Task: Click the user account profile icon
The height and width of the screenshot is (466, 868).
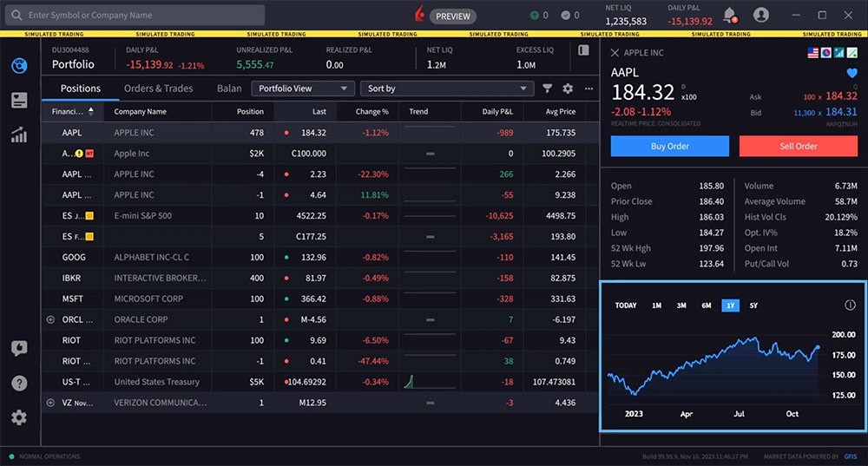Action: [x=761, y=16]
